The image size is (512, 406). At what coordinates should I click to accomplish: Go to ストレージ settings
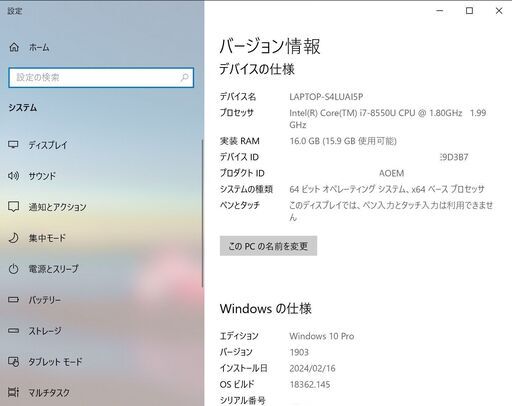pyautogui.click(x=45, y=331)
